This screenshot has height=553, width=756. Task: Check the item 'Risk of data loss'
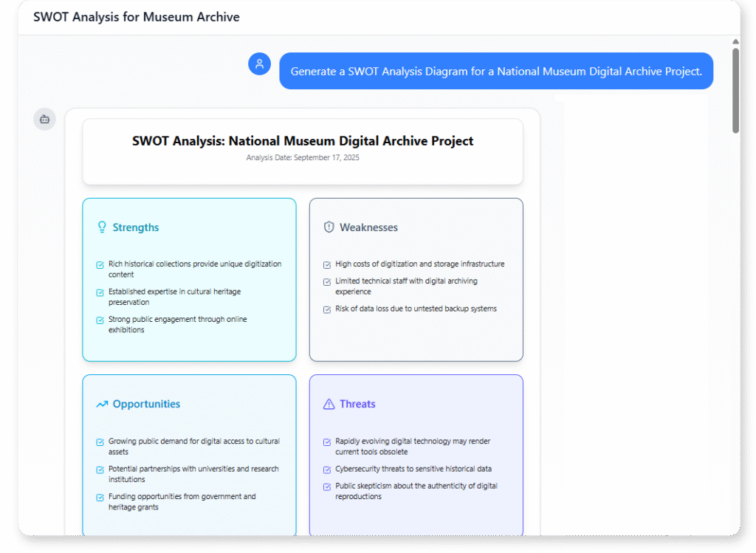(x=326, y=309)
